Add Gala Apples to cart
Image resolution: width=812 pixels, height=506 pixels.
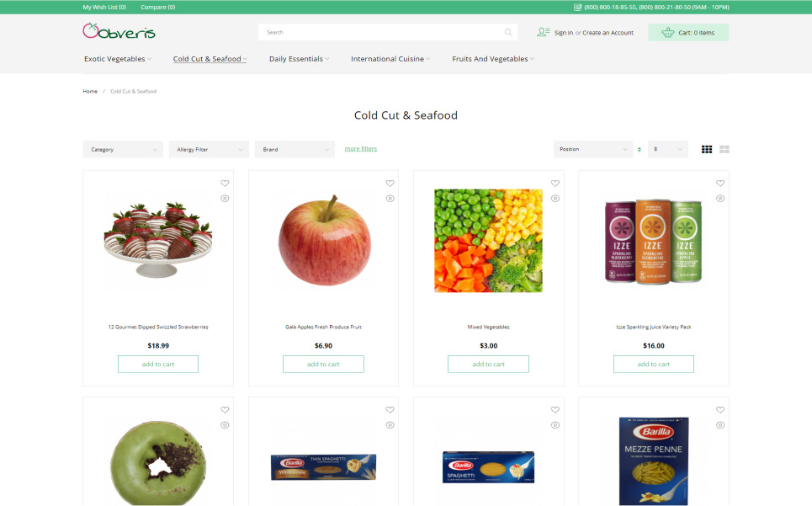pyautogui.click(x=323, y=364)
